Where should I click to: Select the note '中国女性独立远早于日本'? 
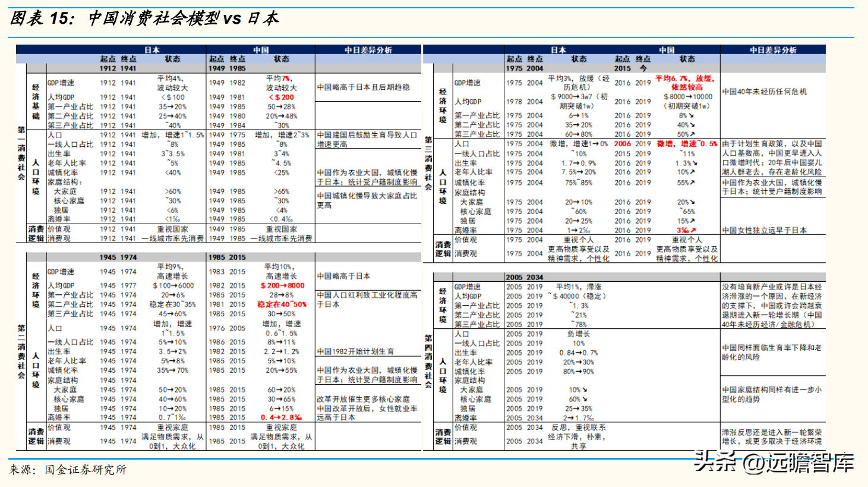[765, 230]
